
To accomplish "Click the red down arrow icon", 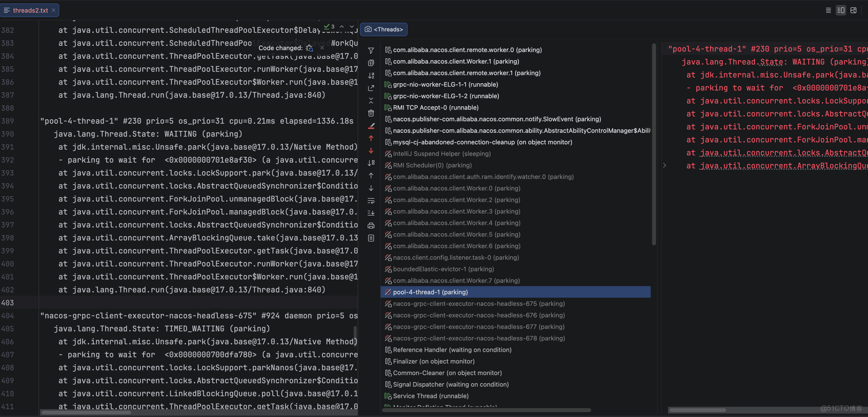I will [371, 151].
